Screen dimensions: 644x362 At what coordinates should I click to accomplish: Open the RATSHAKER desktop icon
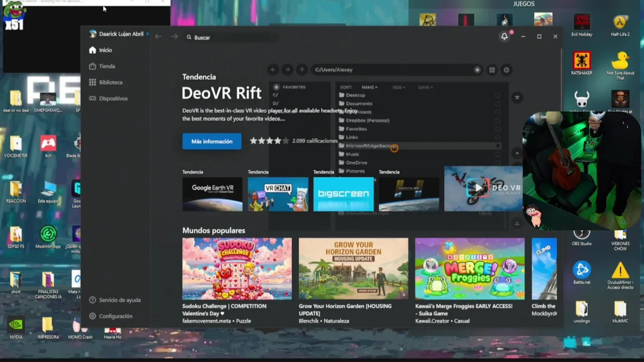point(582,64)
